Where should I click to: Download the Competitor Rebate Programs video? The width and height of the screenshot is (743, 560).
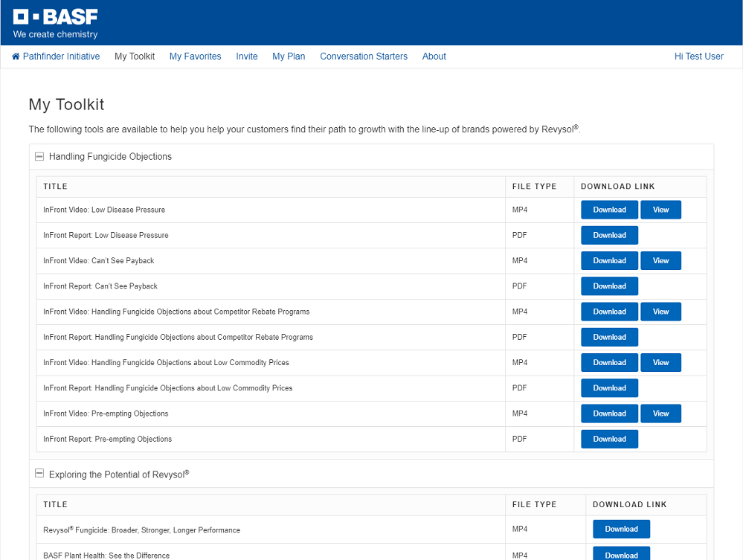click(609, 312)
